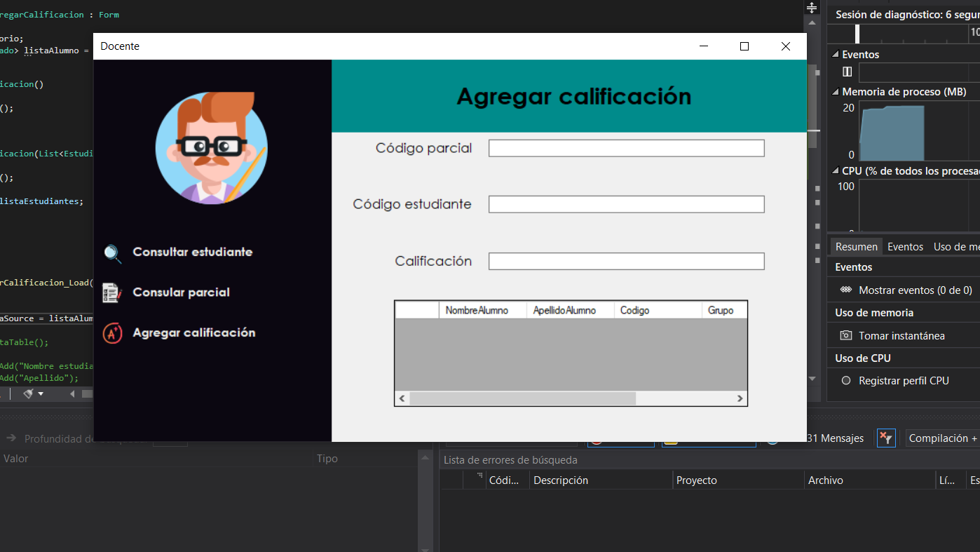Click the Grupo column header in grid
Image resolution: width=980 pixels, height=552 pixels.
pos(724,310)
